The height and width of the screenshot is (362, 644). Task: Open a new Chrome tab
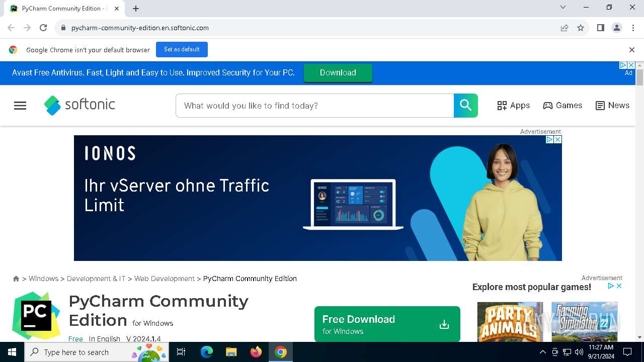[136, 9]
